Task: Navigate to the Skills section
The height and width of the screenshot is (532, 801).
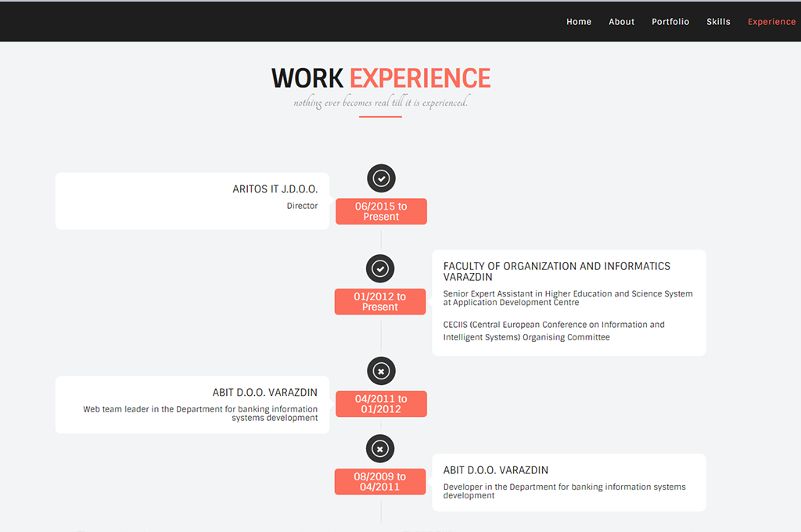Action: (718, 22)
